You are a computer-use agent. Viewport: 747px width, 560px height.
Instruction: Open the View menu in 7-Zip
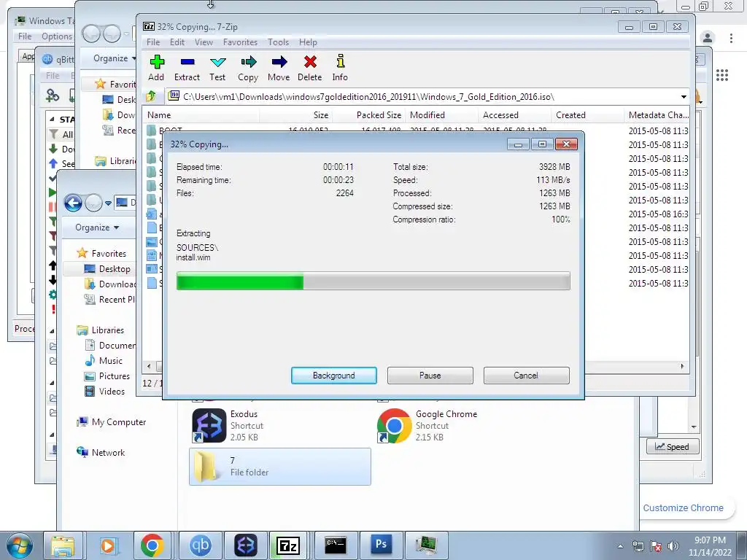[204, 42]
